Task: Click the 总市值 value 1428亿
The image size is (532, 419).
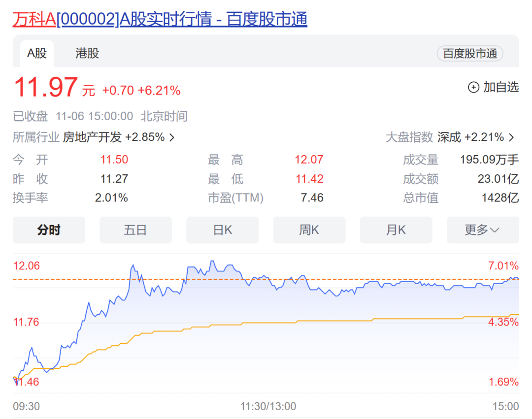Action: pyautogui.click(x=500, y=197)
